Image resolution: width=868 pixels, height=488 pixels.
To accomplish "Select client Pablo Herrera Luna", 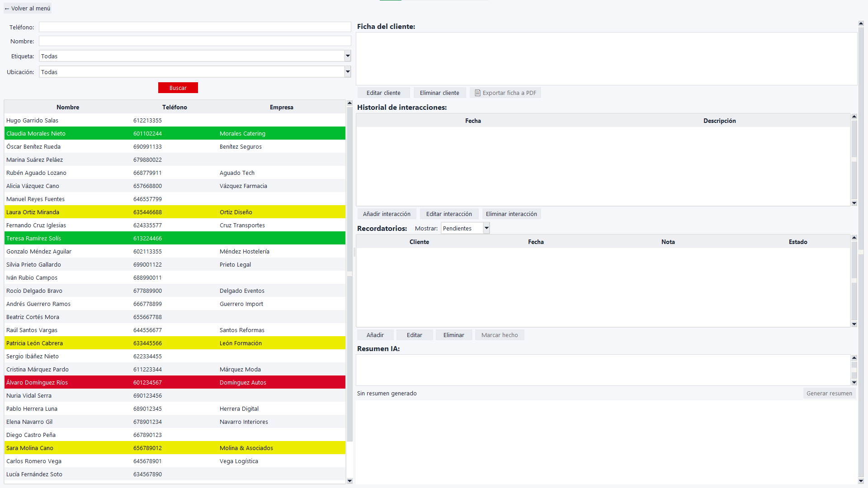I will click(175, 408).
